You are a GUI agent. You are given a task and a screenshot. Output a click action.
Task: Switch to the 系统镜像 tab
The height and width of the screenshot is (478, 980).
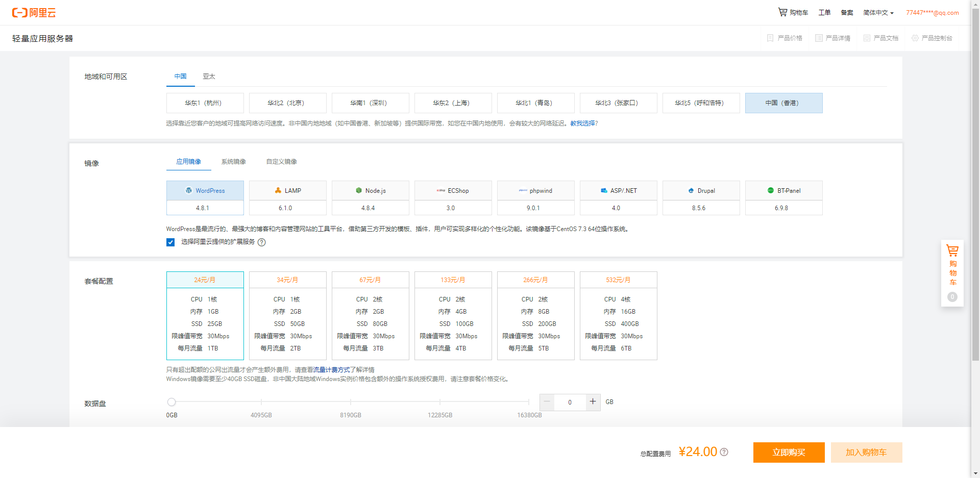click(234, 162)
